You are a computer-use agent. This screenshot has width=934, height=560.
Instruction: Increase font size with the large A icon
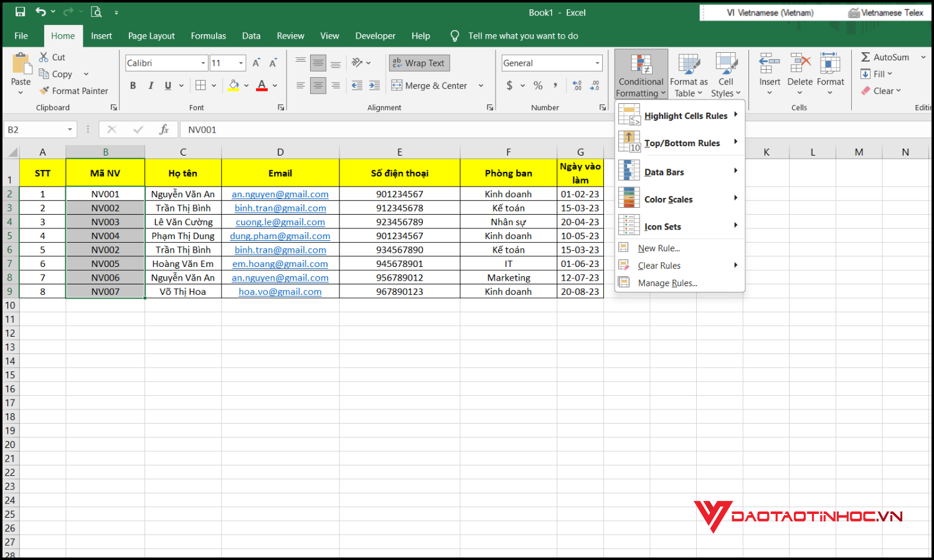256,63
